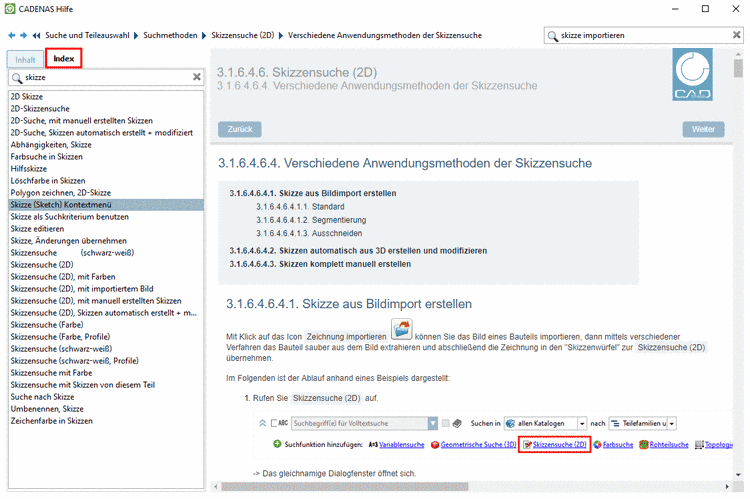
Task: Open breadcrumb 'Suche und Teileauswahl'
Action: coord(87,35)
